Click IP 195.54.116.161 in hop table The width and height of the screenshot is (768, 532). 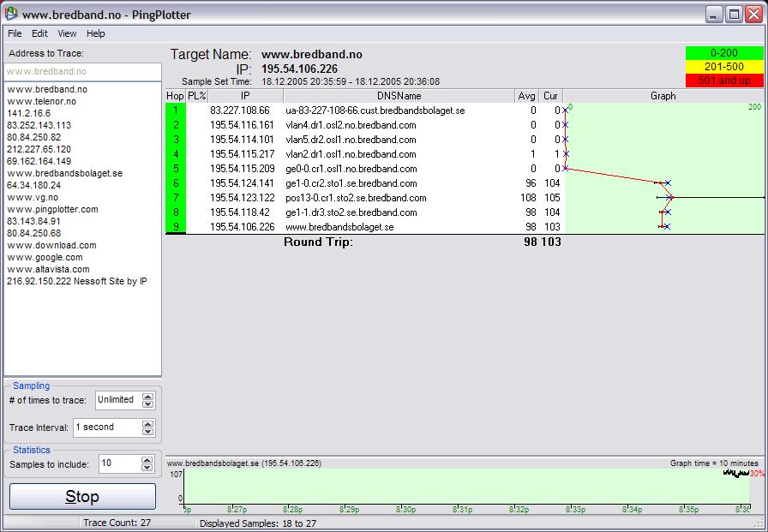tap(243, 125)
